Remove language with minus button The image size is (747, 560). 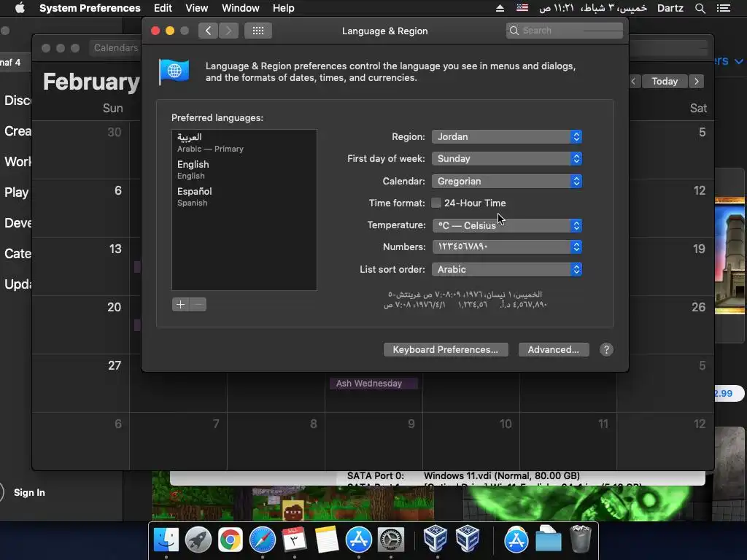[x=198, y=304]
